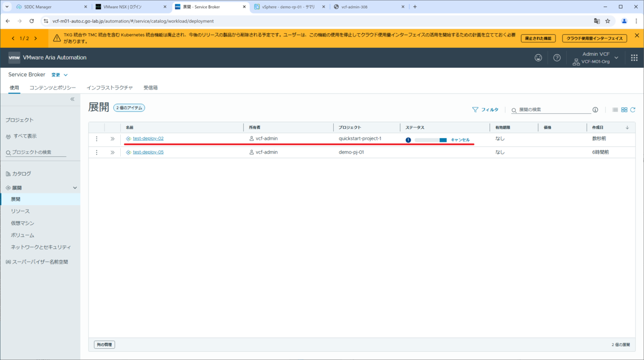Screen dimensions: 644x360
Task: Click 廃止された機能 button
Action: coord(538,38)
